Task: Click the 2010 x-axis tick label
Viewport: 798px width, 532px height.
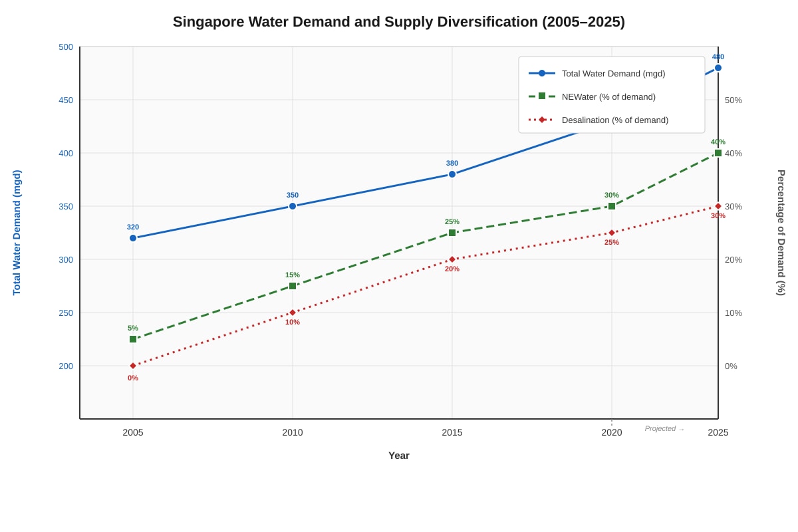Action: pos(293,432)
